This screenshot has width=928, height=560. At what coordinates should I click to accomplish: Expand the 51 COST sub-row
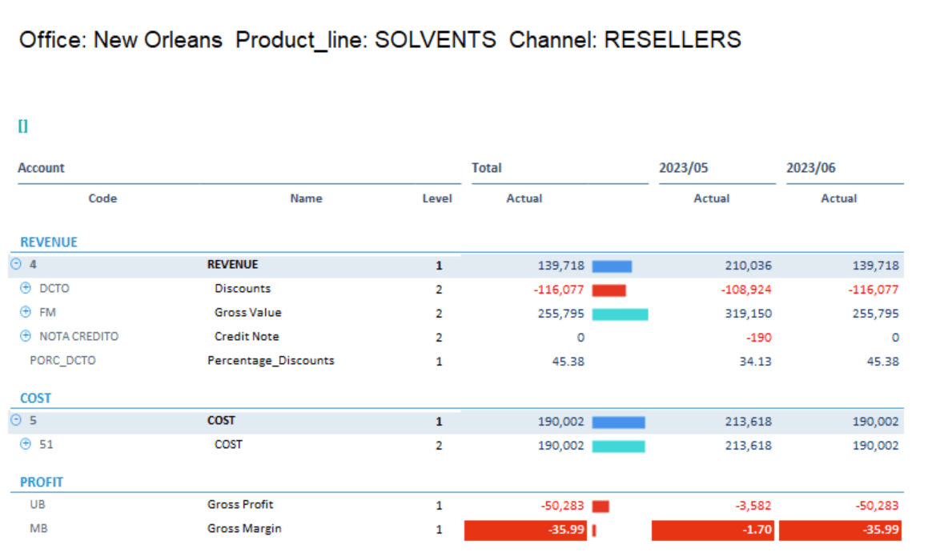click(26, 443)
